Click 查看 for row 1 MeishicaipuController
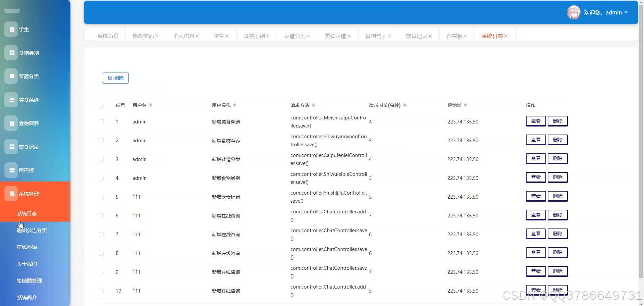644x306 pixels. click(x=536, y=121)
